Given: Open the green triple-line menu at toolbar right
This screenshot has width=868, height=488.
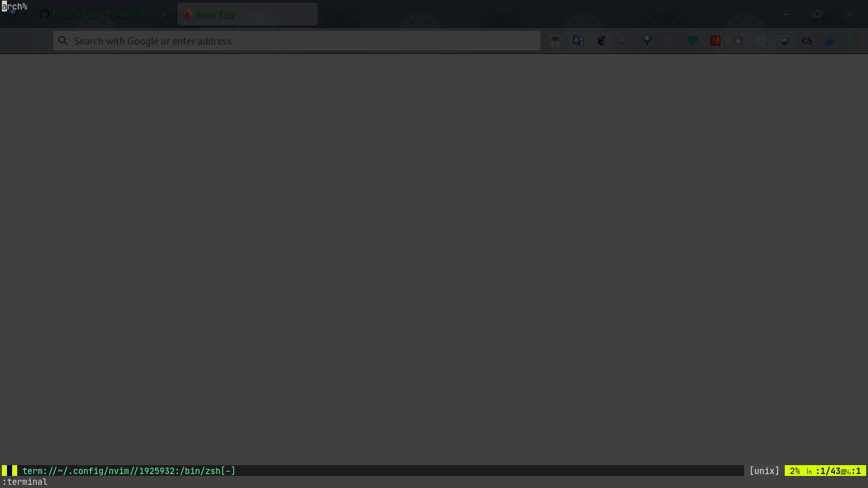Looking at the screenshot, I should tap(853, 41).
